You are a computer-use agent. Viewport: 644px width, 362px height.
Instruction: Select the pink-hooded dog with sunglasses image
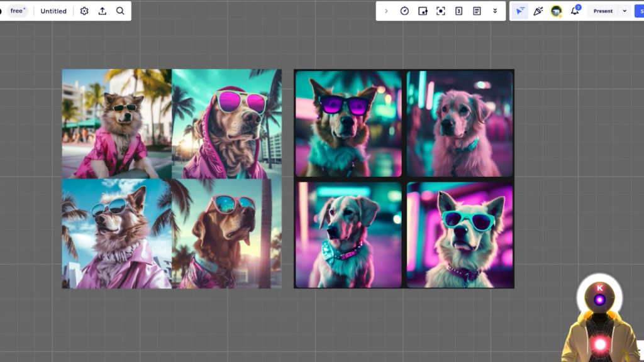(x=226, y=124)
